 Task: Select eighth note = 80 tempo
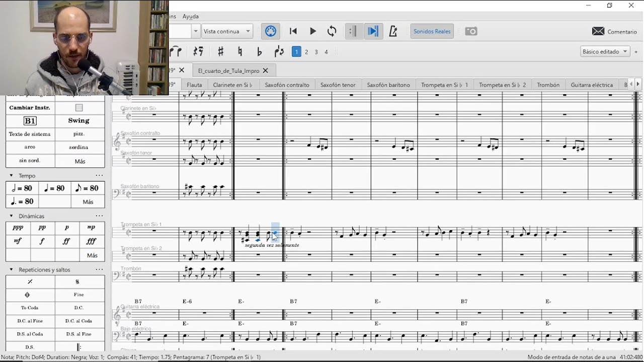click(x=88, y=188)
